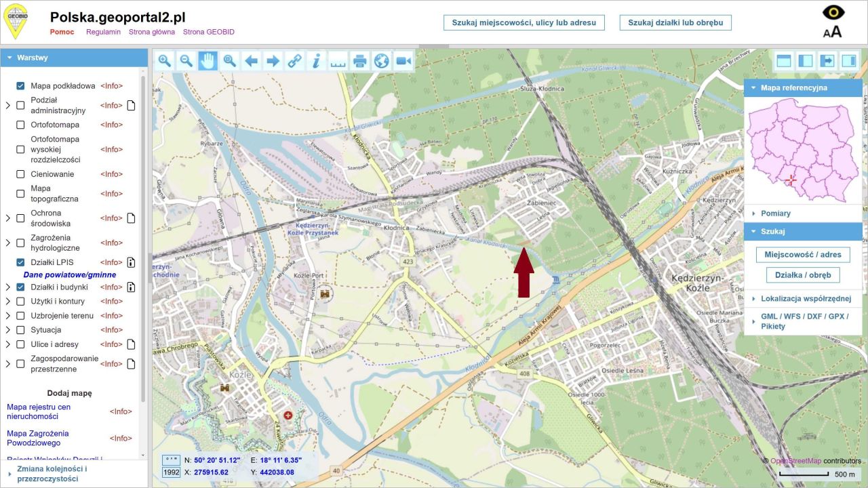Click the Poland reference map thumbnail
This screenshot has height=488, width=868.
(x=803, y=150)
